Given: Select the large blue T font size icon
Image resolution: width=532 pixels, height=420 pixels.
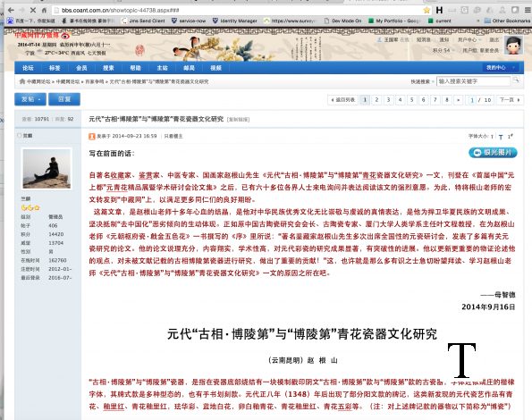Looking at the screenshot, I should [501, 137].
